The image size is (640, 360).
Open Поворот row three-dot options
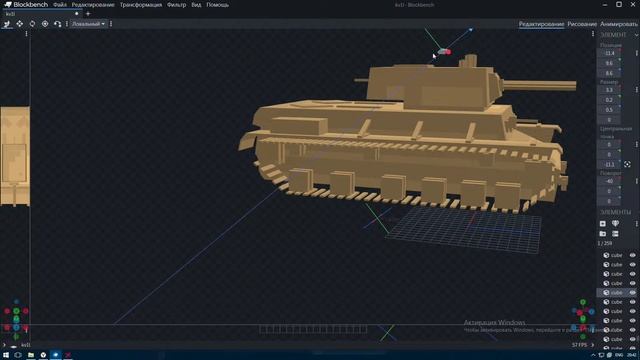636,181
